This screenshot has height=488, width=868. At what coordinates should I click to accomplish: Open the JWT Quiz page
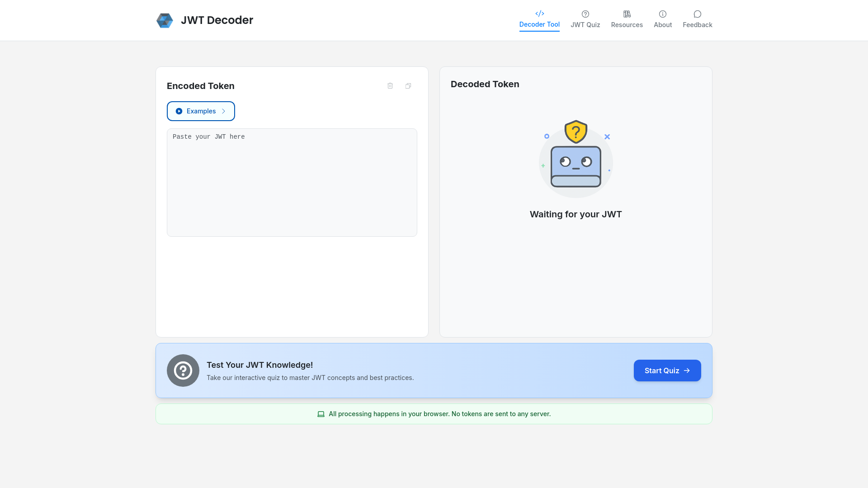(585, 20)
